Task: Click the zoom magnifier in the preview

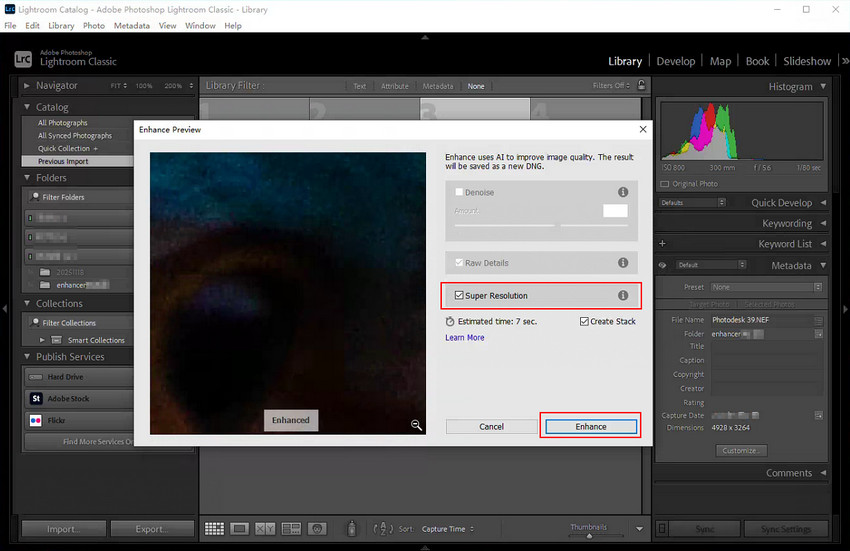Action: pyautogui.click(x=416, y=425)
